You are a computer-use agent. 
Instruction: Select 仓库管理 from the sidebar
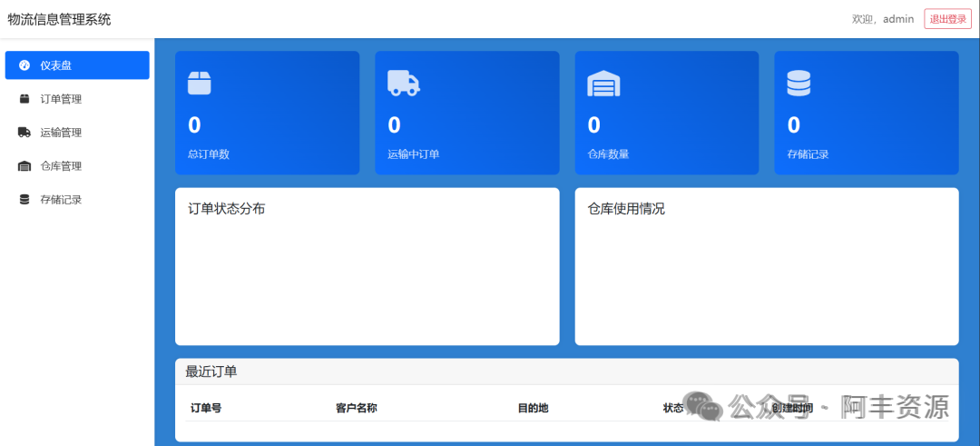click(x=77, y=166)
